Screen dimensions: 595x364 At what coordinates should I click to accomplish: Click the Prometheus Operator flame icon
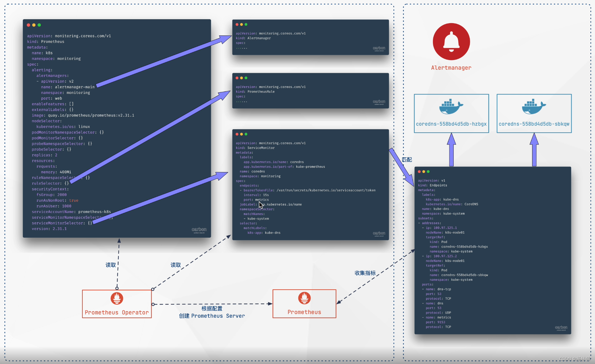tap(117, 298)
